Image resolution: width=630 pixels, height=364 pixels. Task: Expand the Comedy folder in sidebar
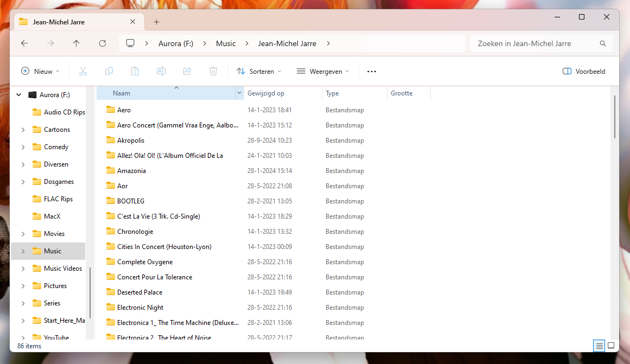tap(23, 147)
